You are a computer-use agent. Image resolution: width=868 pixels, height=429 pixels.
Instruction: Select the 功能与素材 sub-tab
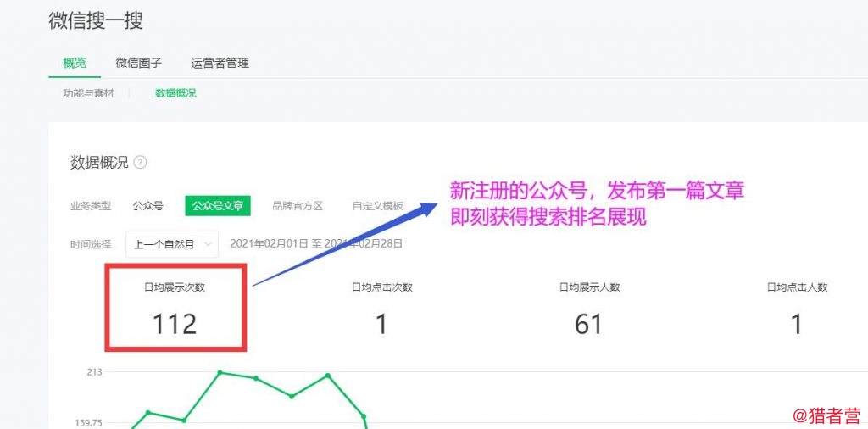pos(88,93)
